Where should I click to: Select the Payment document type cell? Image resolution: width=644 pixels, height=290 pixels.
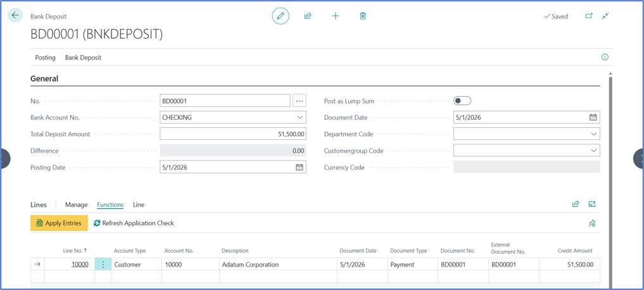(x=412, y=265)
